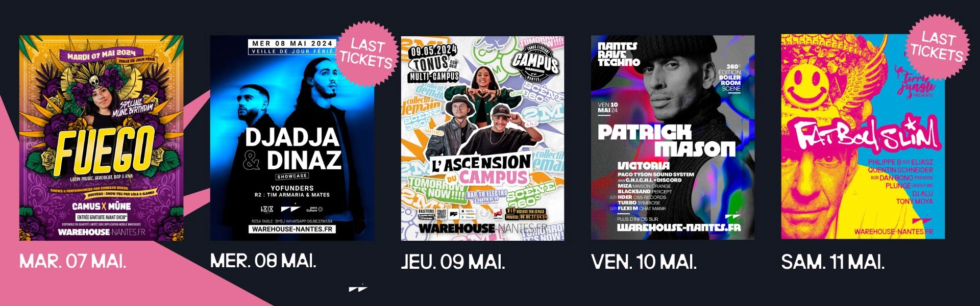This screenshot has height=306, width=980.
Task: Click the yellow FUEGO title text
Action: (104, 150)
